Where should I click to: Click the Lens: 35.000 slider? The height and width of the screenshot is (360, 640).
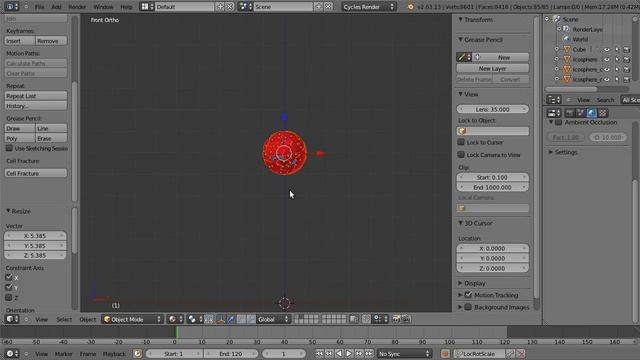pyautogui.click(x=493, y=109)
